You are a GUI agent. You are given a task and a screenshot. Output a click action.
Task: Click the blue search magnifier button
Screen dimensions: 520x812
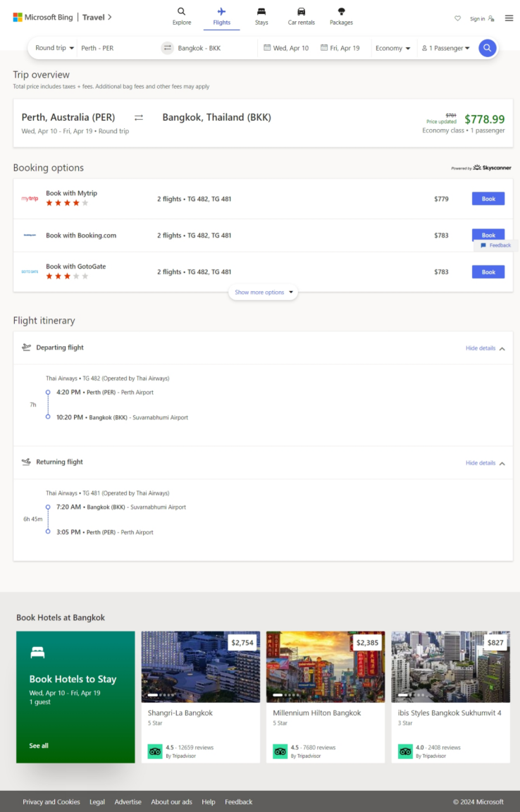(487, 48)
